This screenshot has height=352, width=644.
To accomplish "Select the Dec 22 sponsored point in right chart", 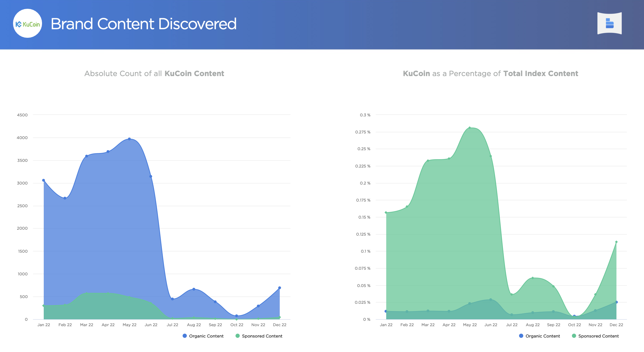I will point(616,242).
